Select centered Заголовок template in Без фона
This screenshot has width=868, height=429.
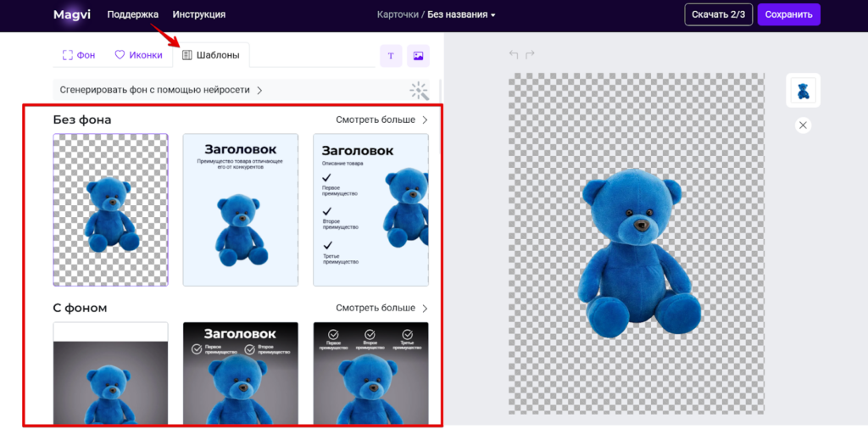click(x=240, y=209)
